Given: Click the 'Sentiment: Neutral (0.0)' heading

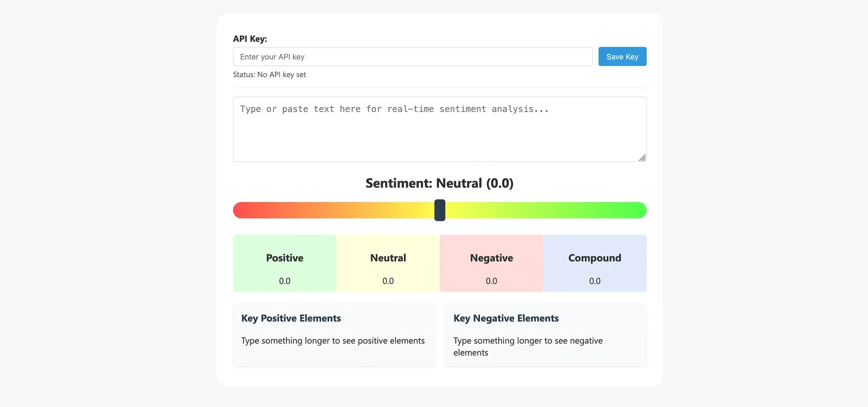Looking at the screenshot, I should coord(439,183).
